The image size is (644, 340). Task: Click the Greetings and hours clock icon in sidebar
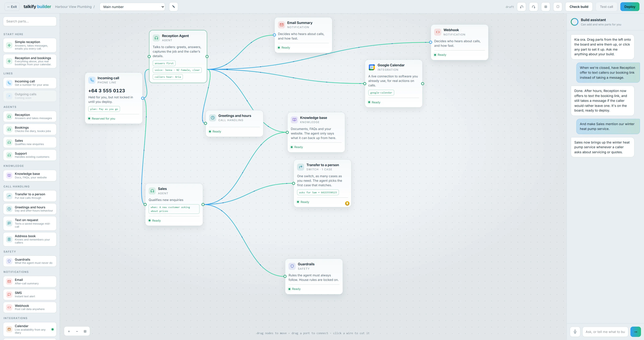[9, 209]
